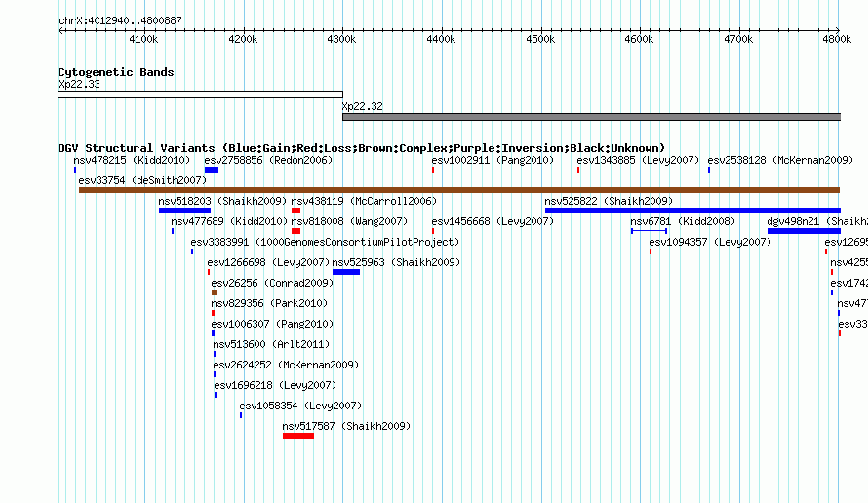Open the nsv438119 (McCarroll2006) label

[x=364, y=201]
